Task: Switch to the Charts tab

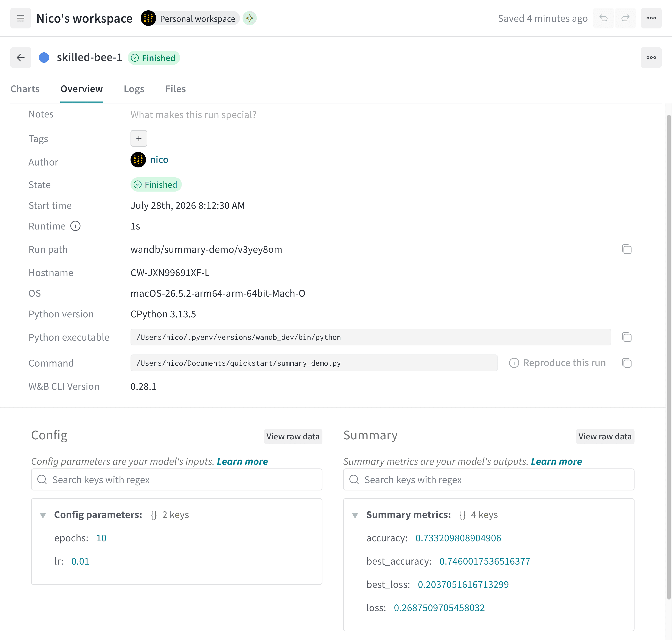Action: tap(25, 89)
